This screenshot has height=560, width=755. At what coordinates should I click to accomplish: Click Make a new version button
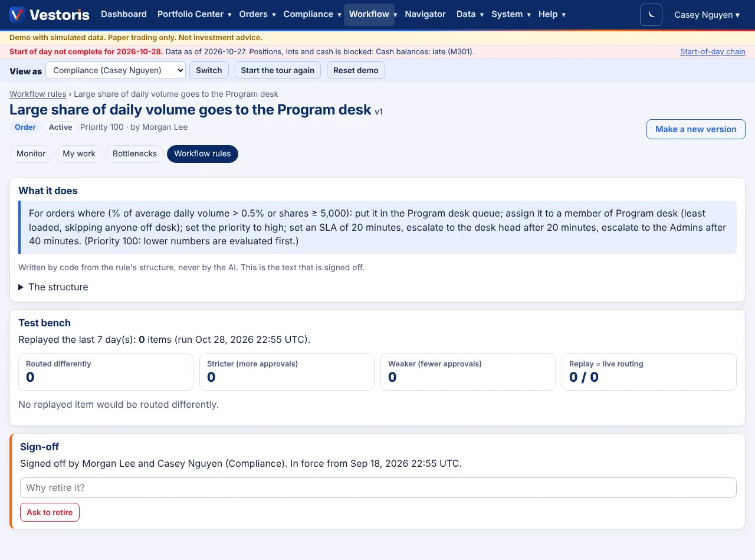click(x=696, y=129)
